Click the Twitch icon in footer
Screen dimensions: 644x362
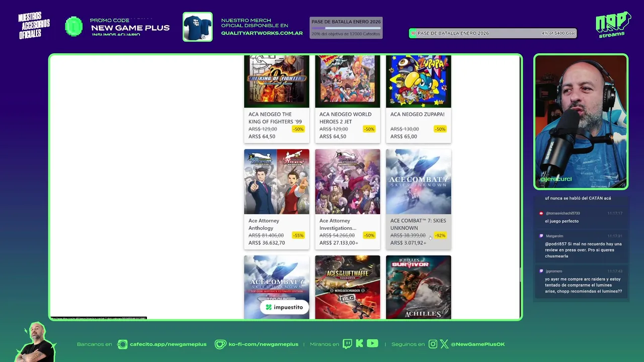click(347, 344)
